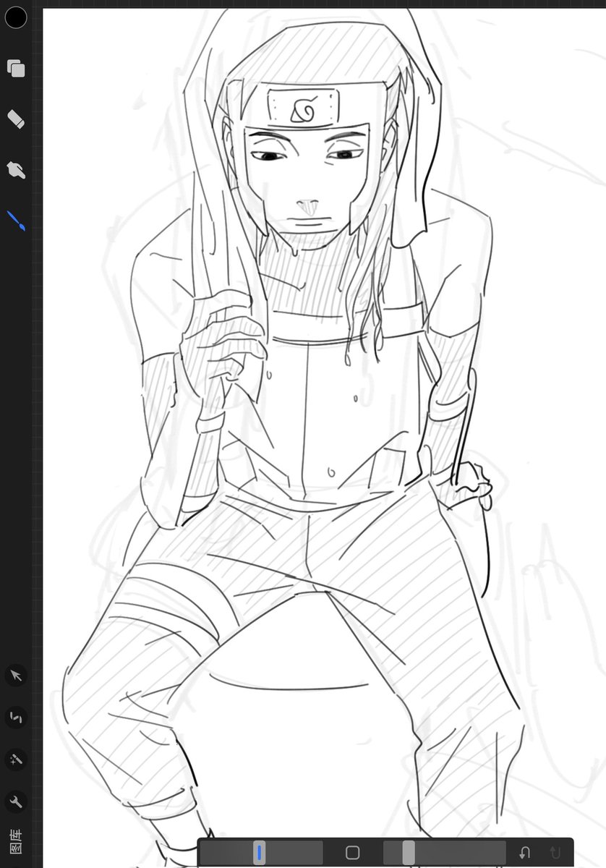Redo with the dimmed redo arrow

pyautogui.click(x=555, y=854)
